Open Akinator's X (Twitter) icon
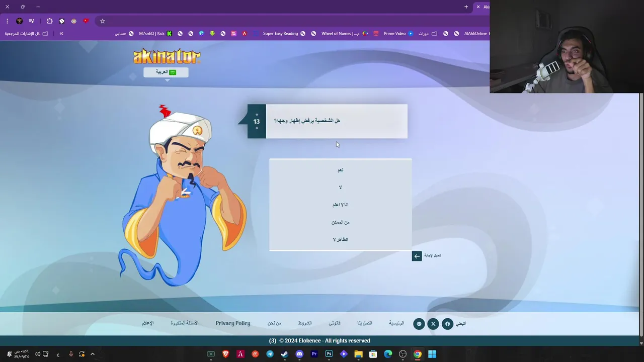The height and width of the screenshot is (362, 644). [x=433, y=324]
